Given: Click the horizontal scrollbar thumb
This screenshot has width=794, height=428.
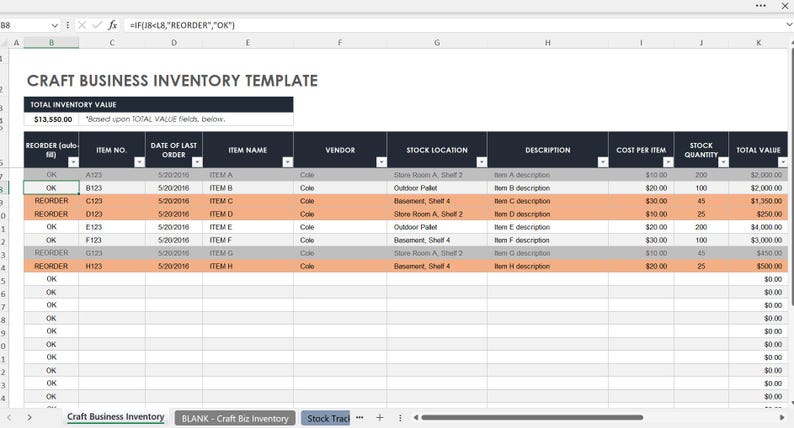Looking at the screenshot, I should (x=532, y=417).
